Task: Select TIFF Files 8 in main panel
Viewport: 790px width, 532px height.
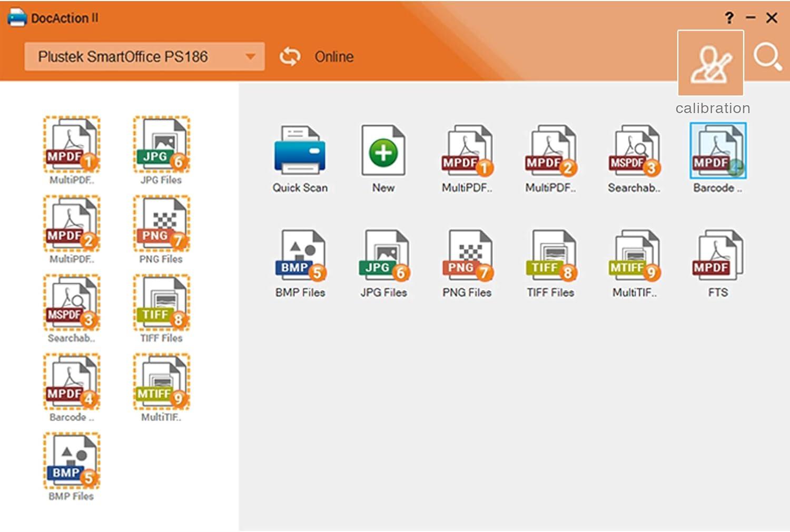Action: coord(550,255)
